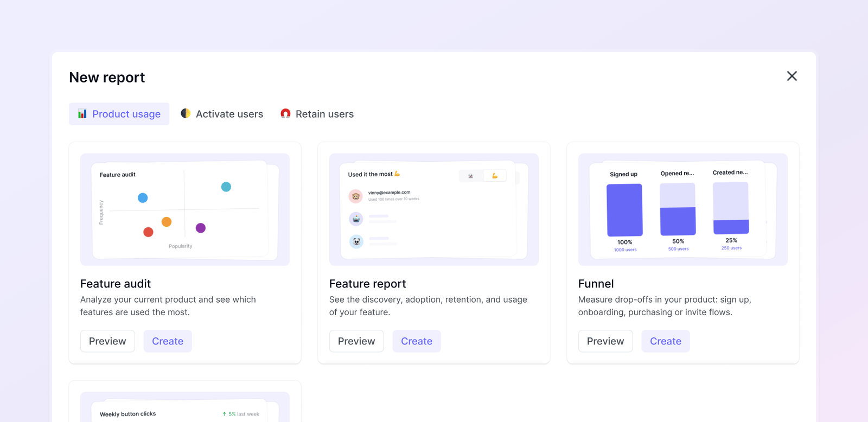Click the 'Frequency' axis label
868x422 pixels.
(101, 212)
